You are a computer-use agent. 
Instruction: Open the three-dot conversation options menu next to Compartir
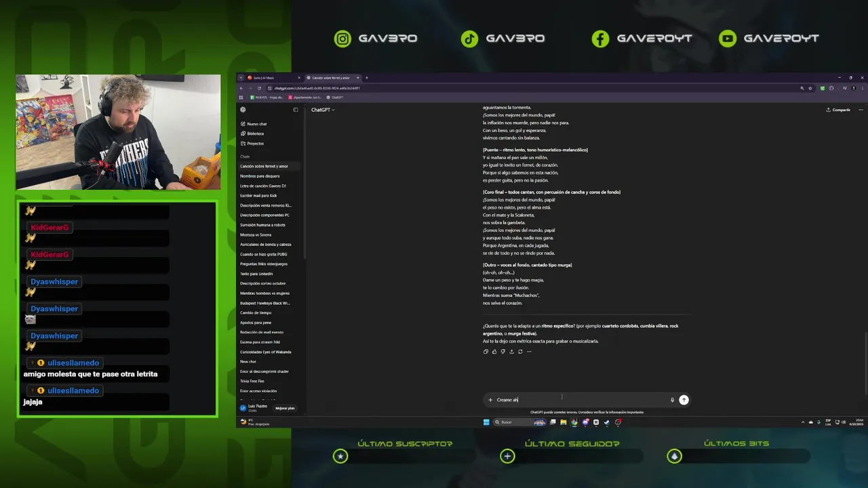(x=861, y=110)
